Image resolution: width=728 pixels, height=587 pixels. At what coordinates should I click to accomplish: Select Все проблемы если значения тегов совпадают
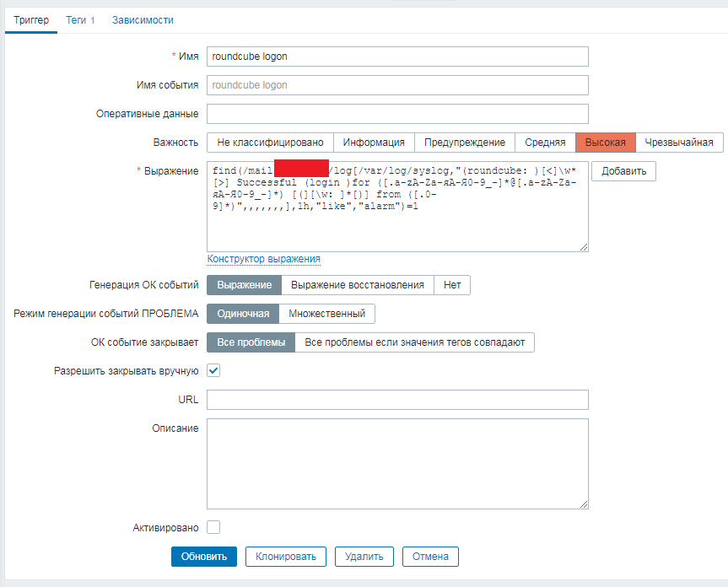[414, 342]
